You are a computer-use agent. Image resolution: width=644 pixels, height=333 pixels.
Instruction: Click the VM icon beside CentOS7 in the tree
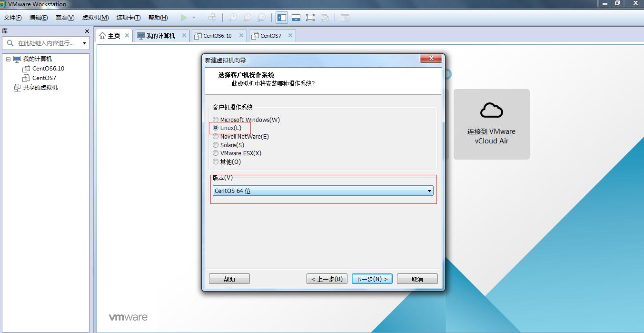[26, 78]
